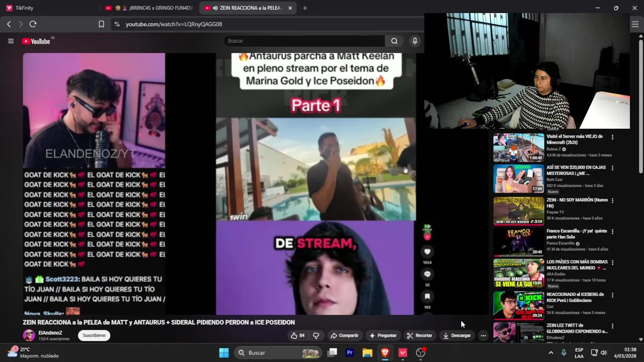Viewport: 644px width, 362px height.
Task: Open options menu for ASÍ SE VEN $20,000 video
Action: (612, 168)
